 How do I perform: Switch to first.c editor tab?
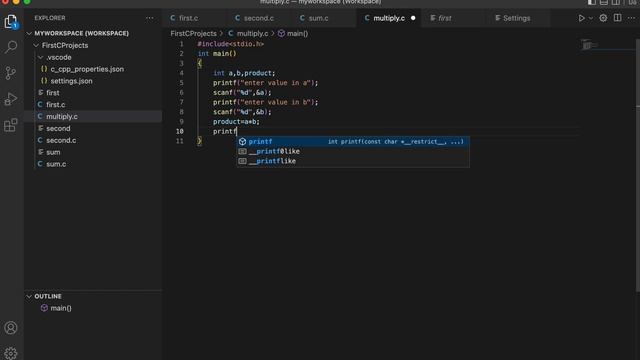pos(189,18)
